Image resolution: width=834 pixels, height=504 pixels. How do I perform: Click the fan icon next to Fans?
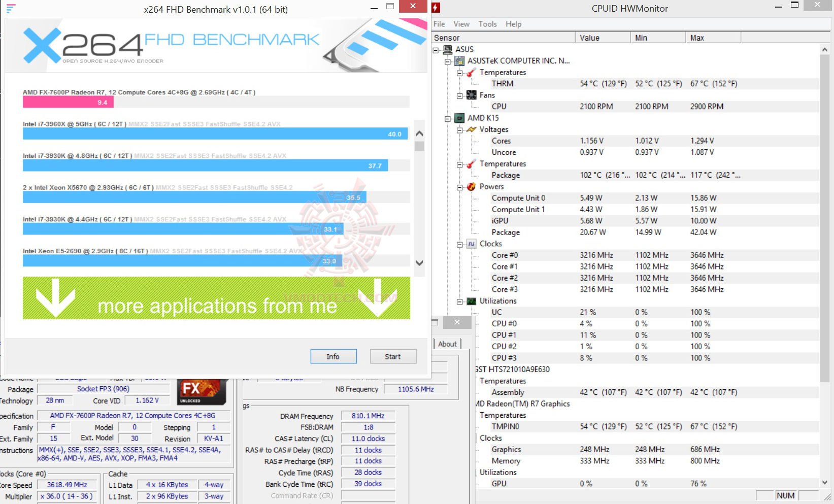471,95
